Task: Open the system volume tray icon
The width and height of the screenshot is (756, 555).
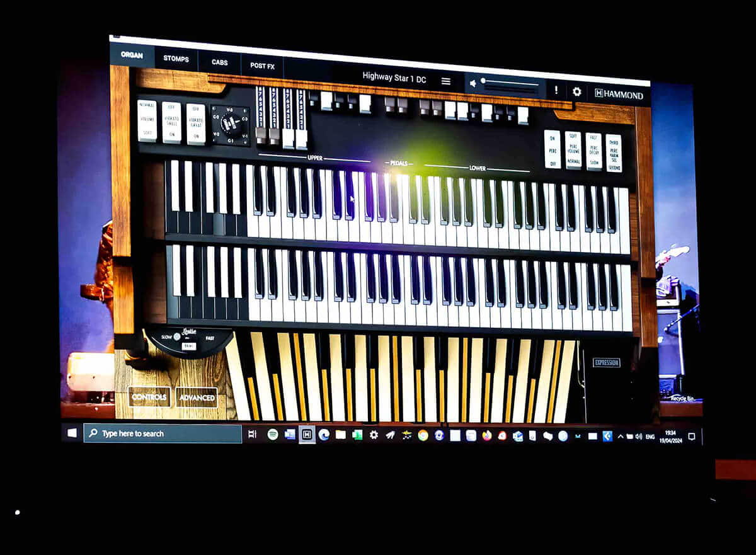Action: (x=638, y=436)
